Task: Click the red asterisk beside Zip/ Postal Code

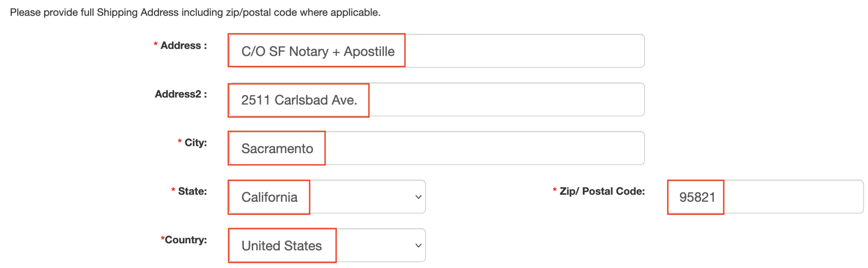Action: (554, 190)
